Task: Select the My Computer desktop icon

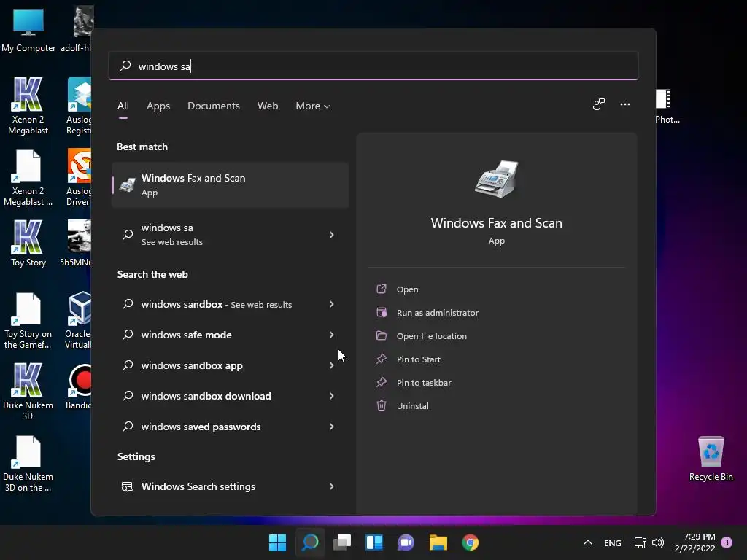Action: click(28, 29)
